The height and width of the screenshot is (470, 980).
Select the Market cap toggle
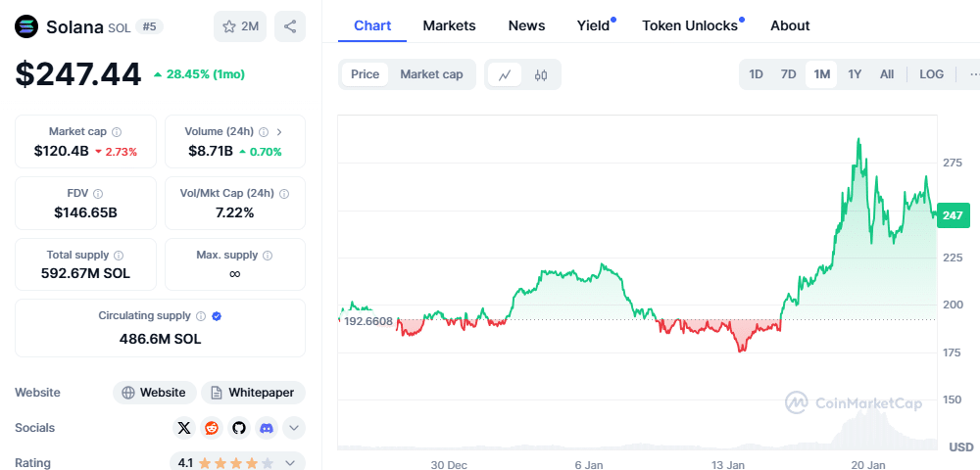tap(431, 74)
